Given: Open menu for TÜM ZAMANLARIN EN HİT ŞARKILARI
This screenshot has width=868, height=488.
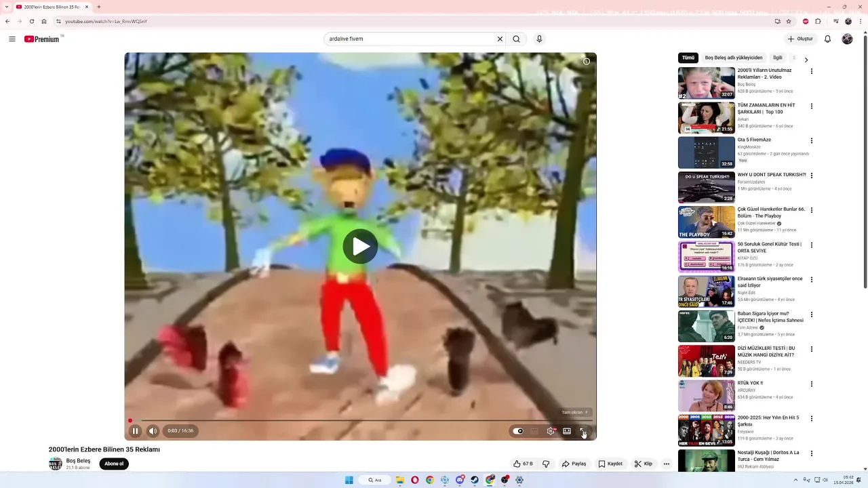Looking at the screenshot, I should coord(811,106).
